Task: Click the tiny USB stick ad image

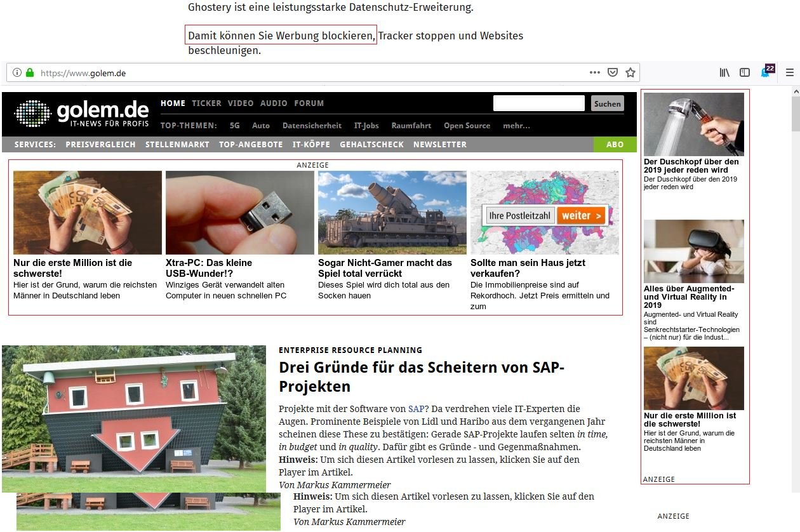Action: point(240,213)
